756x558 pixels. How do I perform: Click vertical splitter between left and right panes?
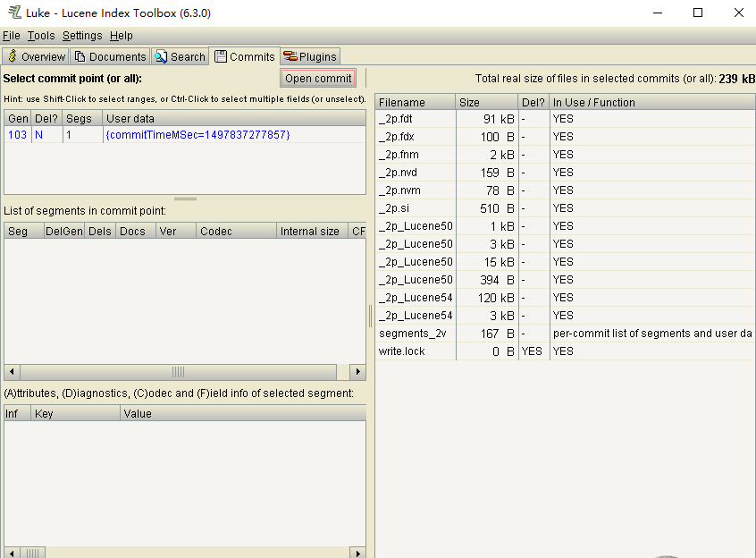click(x=370, y=316)
